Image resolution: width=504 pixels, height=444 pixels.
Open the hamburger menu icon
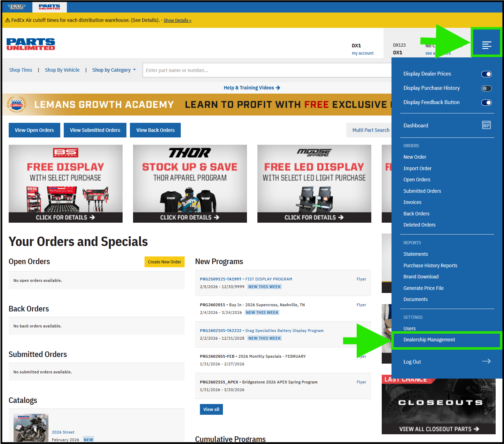(487, 45)
